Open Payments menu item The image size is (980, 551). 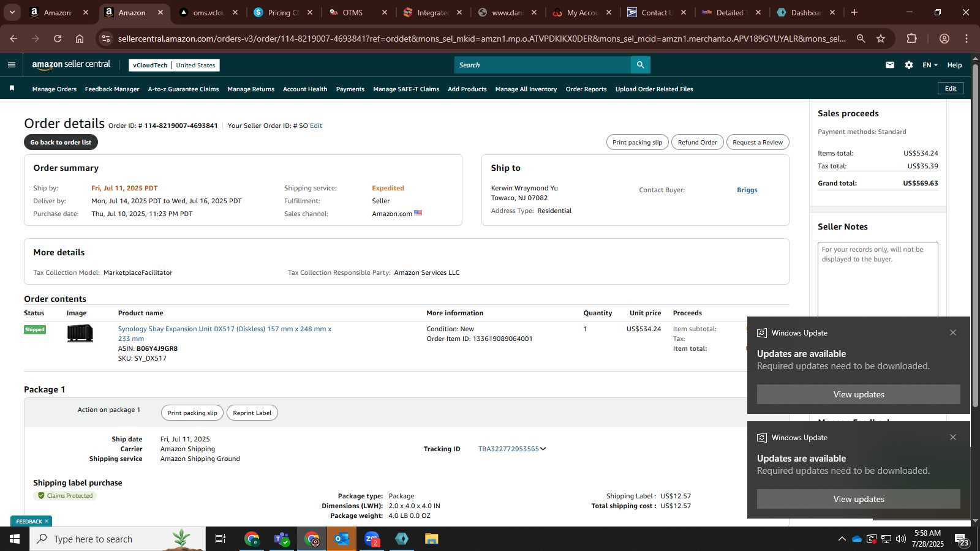point(350,89)
